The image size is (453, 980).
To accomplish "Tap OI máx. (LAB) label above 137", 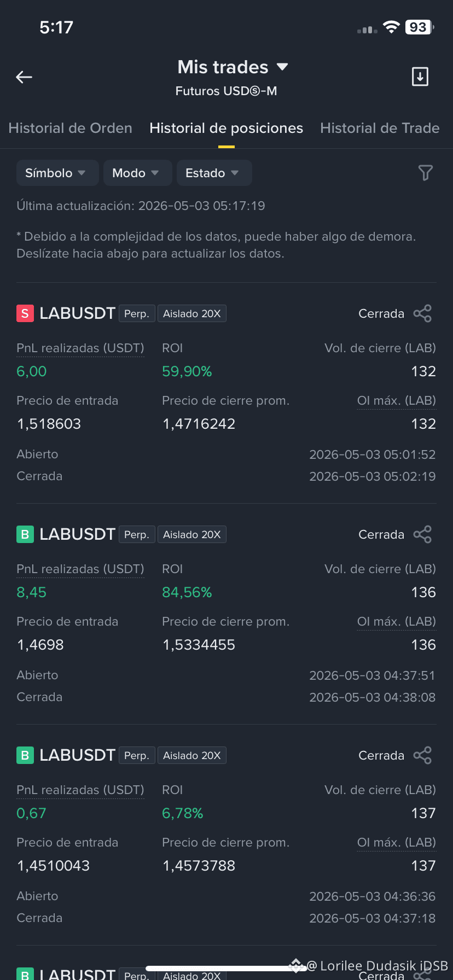I will click(x=397, y=842).
